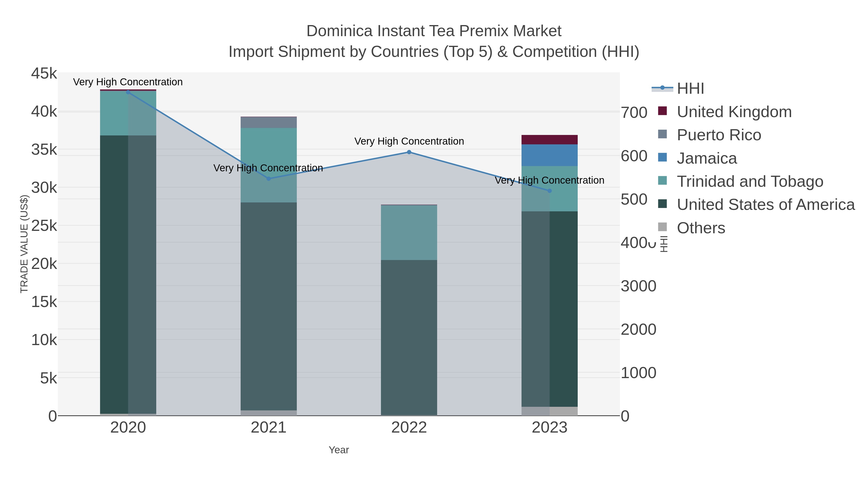This screenshot has width=868, height=488.
Task: Click Very High Concentration label above 2022
Action: coord(409,141)
